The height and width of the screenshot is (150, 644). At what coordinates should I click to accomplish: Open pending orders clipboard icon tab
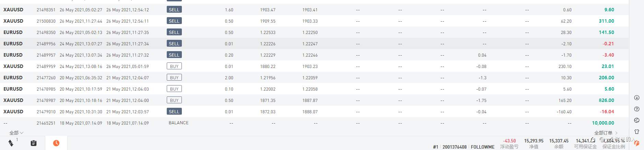(34, 143)
